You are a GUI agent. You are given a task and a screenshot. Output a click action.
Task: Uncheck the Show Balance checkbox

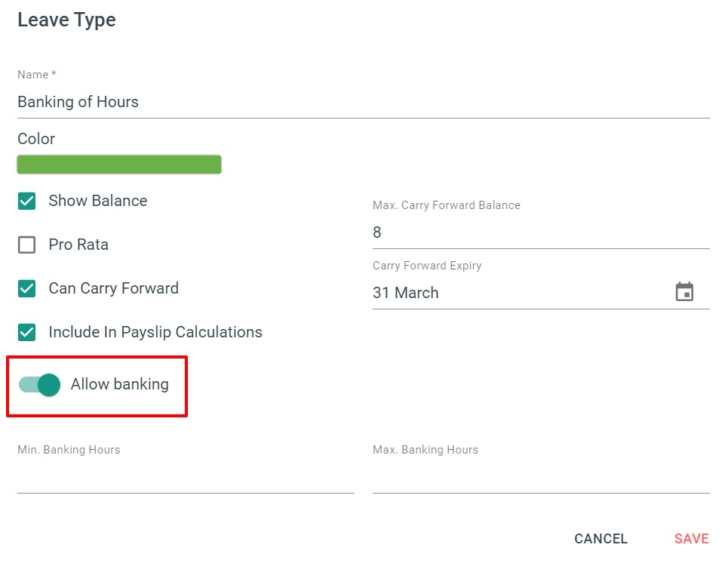pyautogui.click(x=26, y=201)
